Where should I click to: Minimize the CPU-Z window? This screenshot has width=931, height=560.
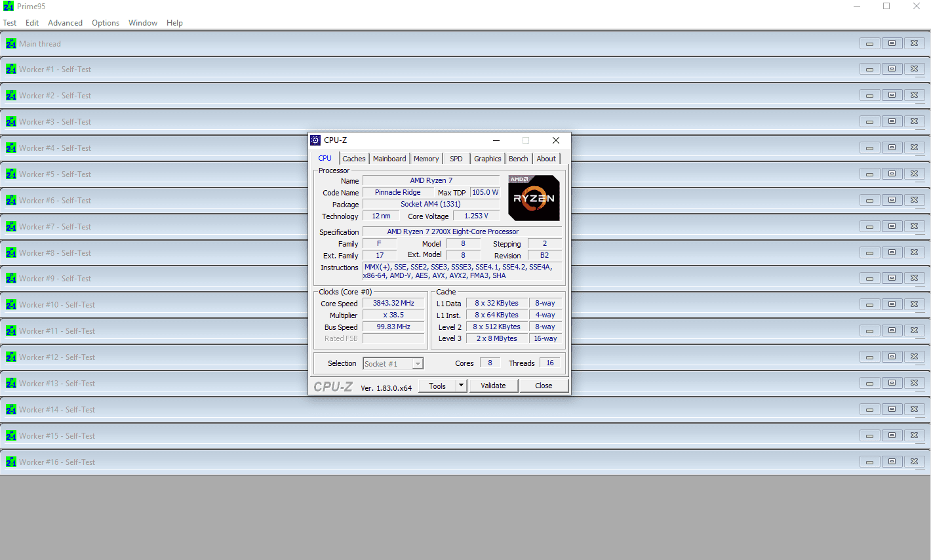pyautogui.click(x=496, y=140)
